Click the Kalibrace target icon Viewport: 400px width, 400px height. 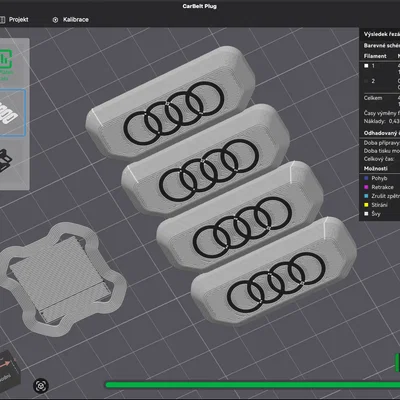tap(55, 20)
